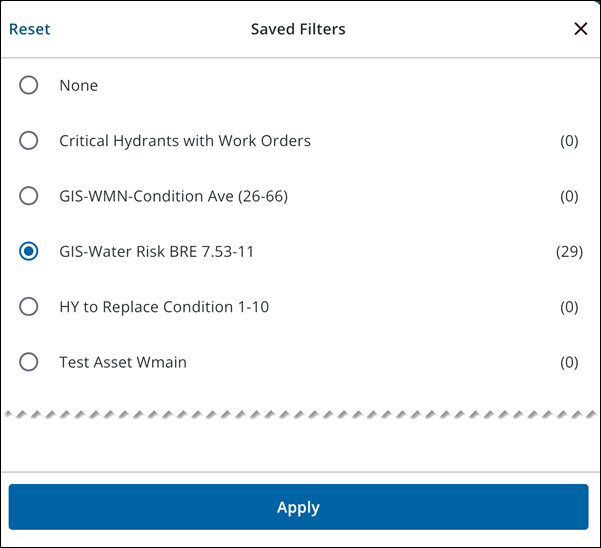Screen dimensions: 601x548
Task: Click the (0) count beside Critical Hydrants
Action: (x=569, y=141)
